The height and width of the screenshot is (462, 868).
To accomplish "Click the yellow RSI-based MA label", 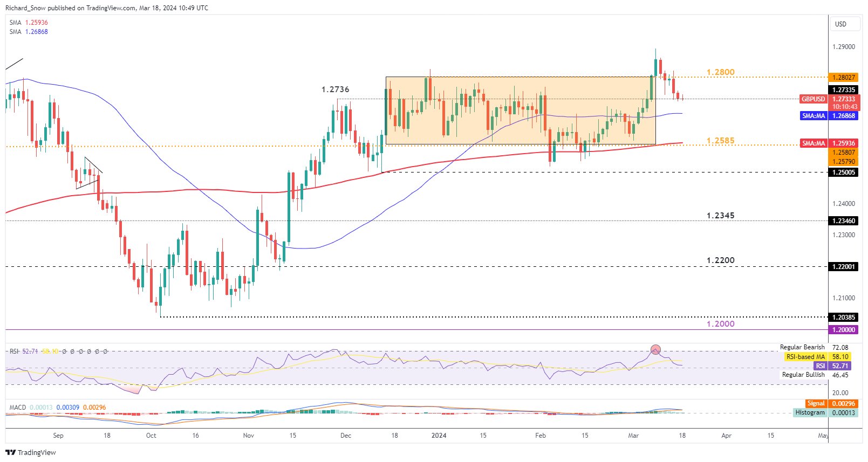I will (805, 357).
